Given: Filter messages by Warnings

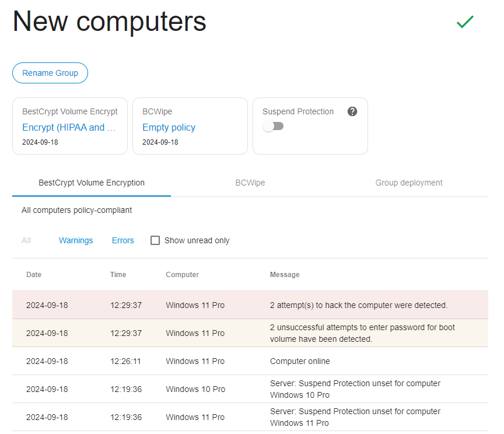Looking at the screenshot, I should (76, 240).
